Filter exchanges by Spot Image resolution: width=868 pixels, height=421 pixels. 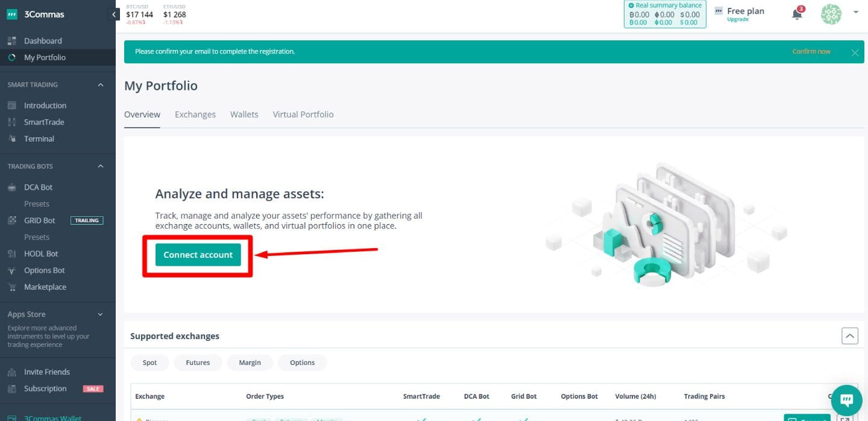pyautogui.click(x=150, y=363)
